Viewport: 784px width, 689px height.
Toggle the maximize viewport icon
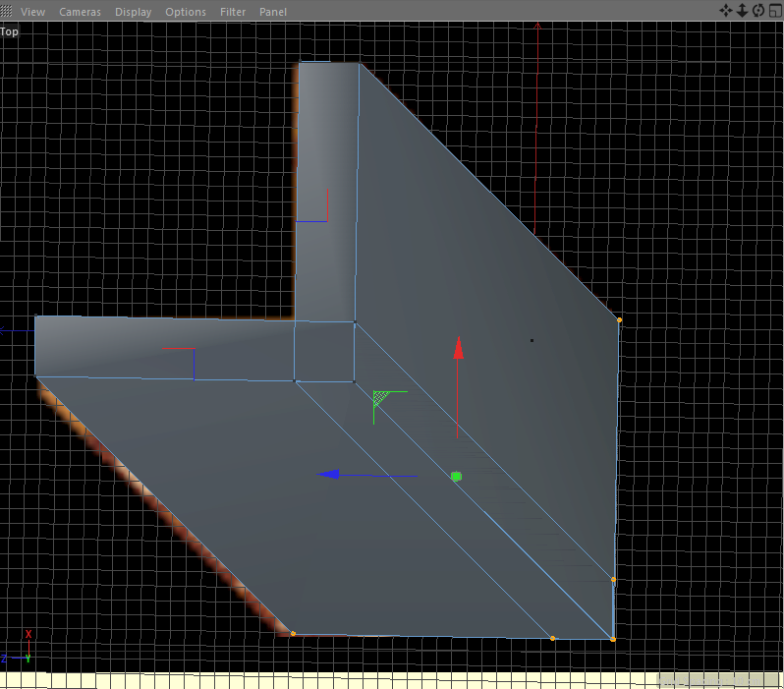775,11
